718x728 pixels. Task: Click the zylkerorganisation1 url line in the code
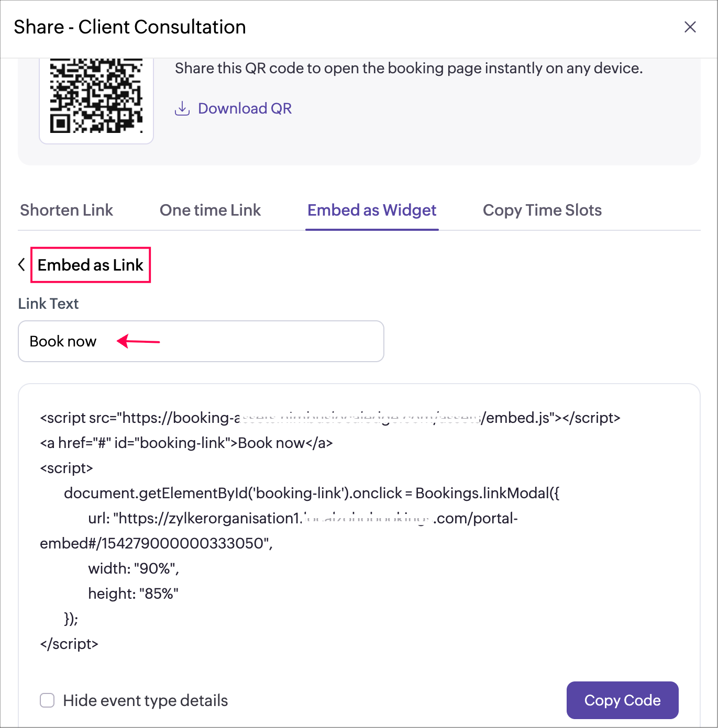pyautogui.click(x=303, y=519)
